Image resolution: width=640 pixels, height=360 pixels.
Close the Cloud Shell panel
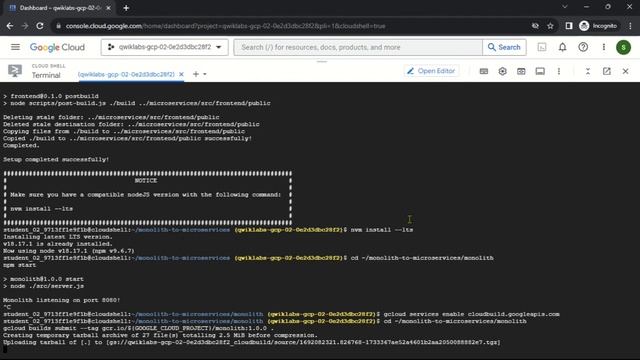(x=625, y=71)
